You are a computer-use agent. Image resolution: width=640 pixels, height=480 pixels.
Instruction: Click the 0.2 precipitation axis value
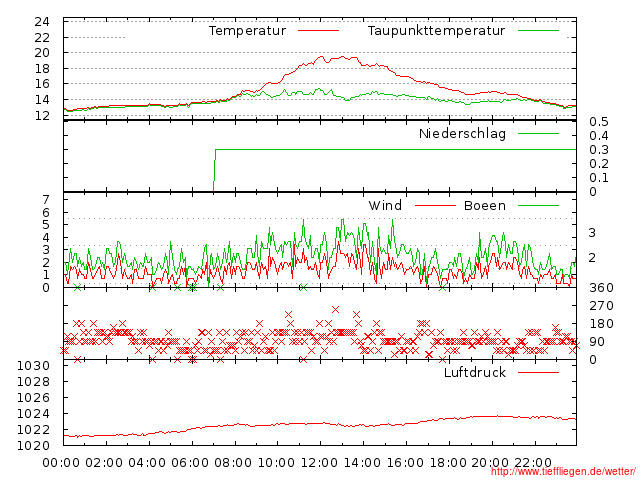(x=599, y=164)
